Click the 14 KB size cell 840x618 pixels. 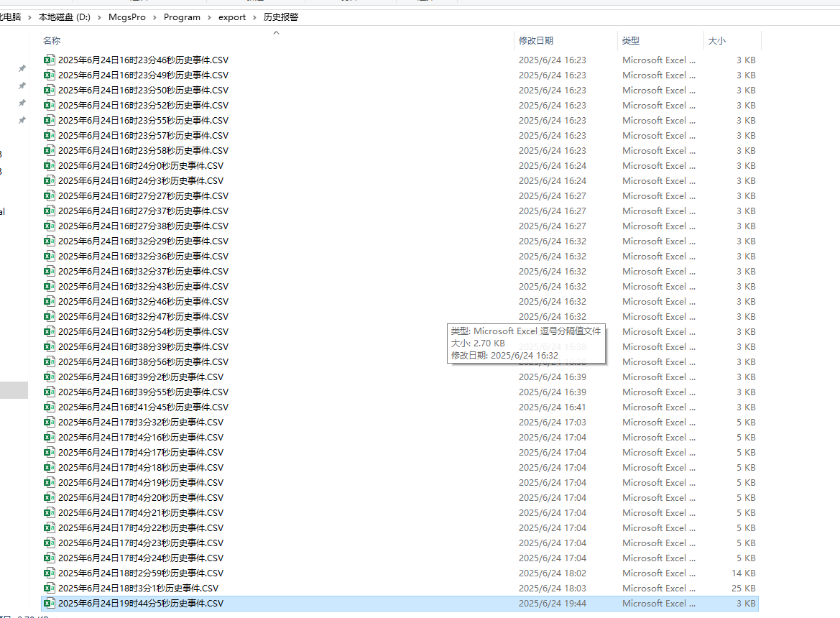[744, 573]
